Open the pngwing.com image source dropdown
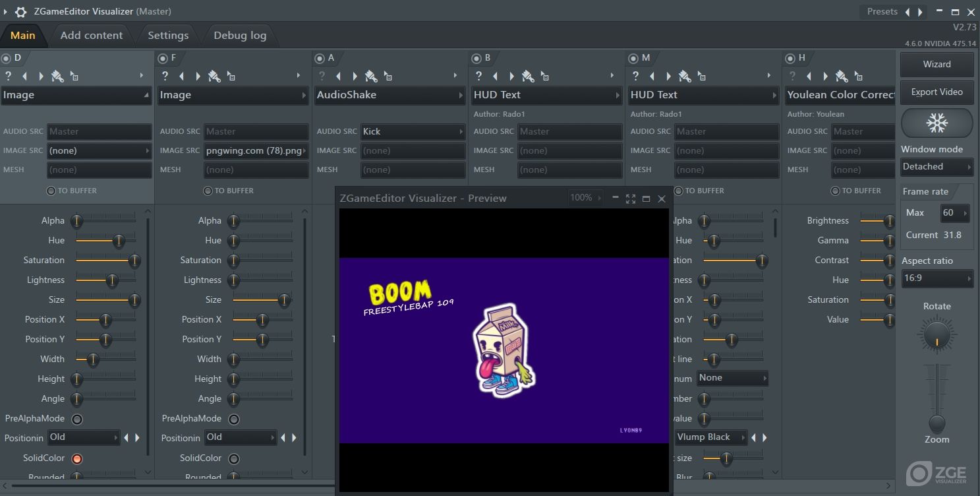980x496 pixels. [256, 150]
